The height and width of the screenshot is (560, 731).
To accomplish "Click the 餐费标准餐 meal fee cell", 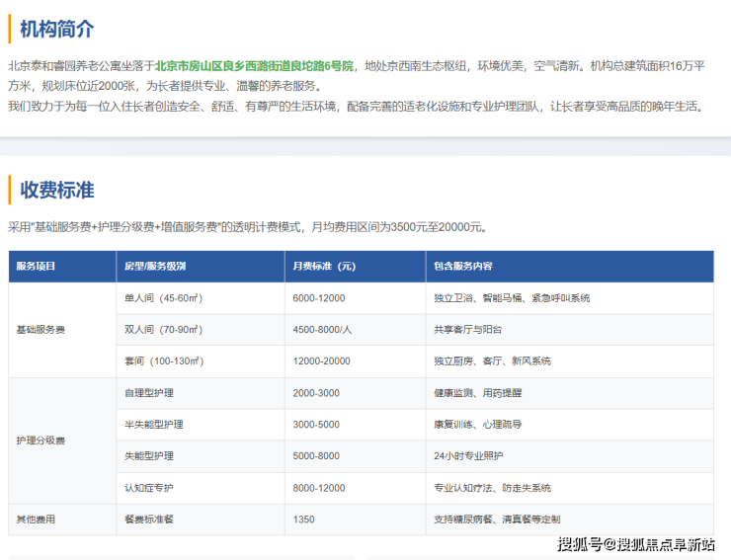I will tap(148, 519).
